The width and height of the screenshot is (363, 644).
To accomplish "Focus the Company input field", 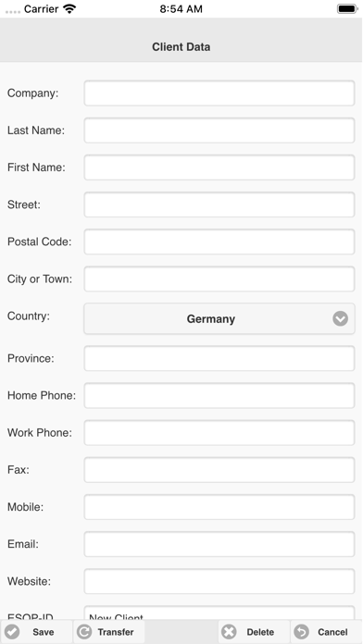I will pyautogui.click(x=219, y=93).
